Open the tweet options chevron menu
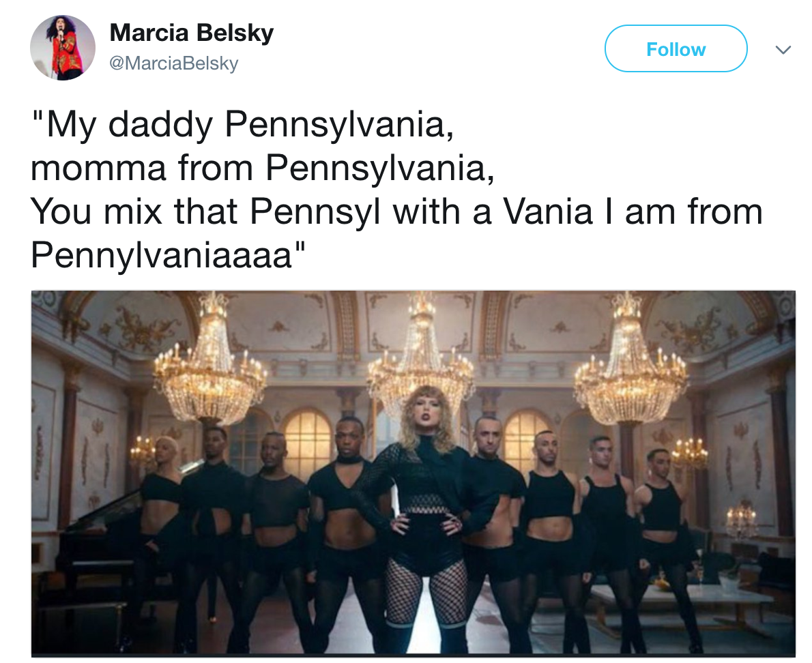The height and width of the screenshot is (663, 812). [783, 50]
